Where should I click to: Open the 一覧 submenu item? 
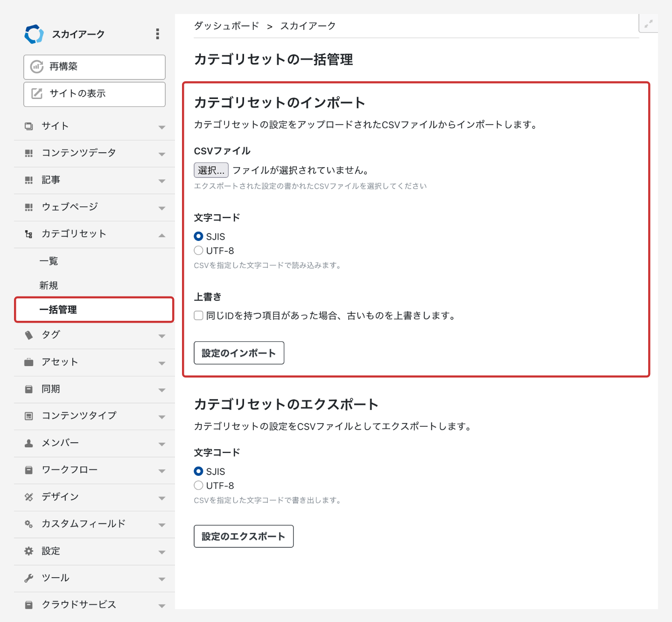pyautogui.click(x=49, y=261)
